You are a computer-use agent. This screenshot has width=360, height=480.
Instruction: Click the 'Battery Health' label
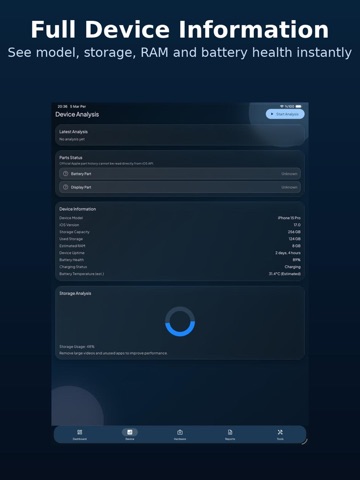[x=71, y=260]
